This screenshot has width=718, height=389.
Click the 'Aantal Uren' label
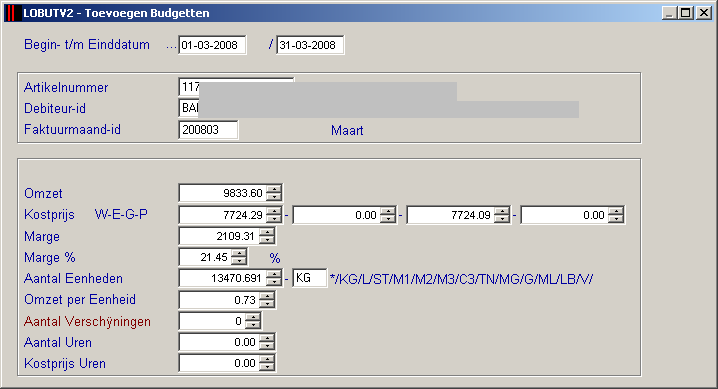(58, 342)
